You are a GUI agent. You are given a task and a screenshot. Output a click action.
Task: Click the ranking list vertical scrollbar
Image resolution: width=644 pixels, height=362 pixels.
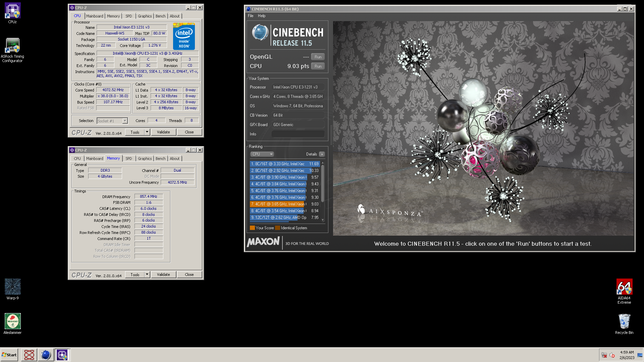(x=323, y=191)
